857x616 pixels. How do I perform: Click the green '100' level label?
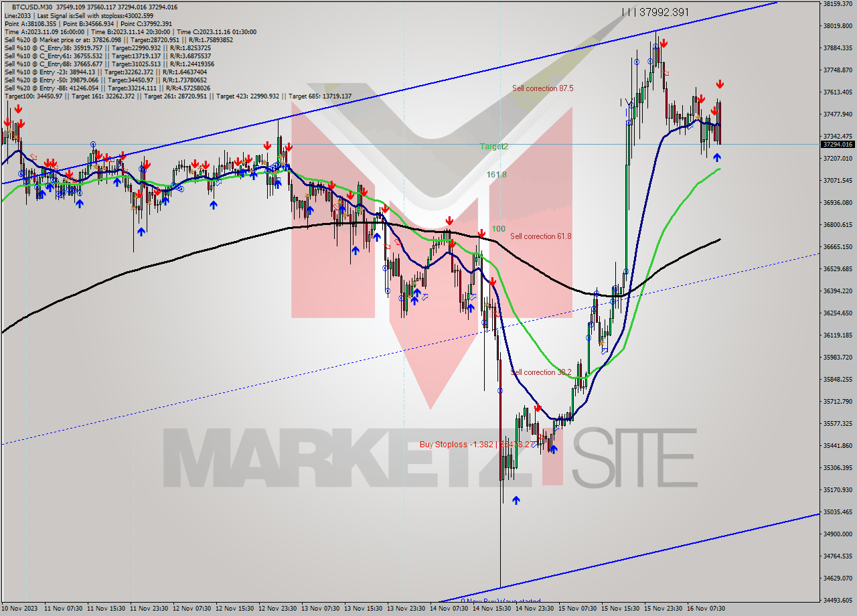coord(499,229)
